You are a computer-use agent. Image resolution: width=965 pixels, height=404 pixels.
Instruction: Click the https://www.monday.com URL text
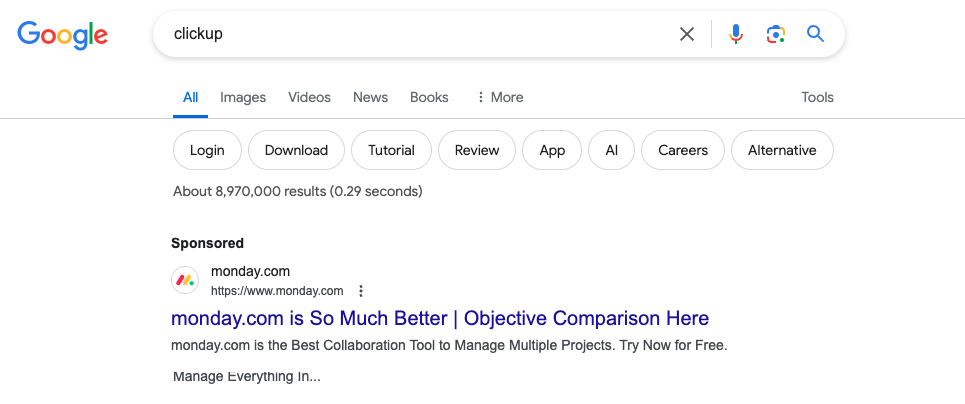pos(277,291)
